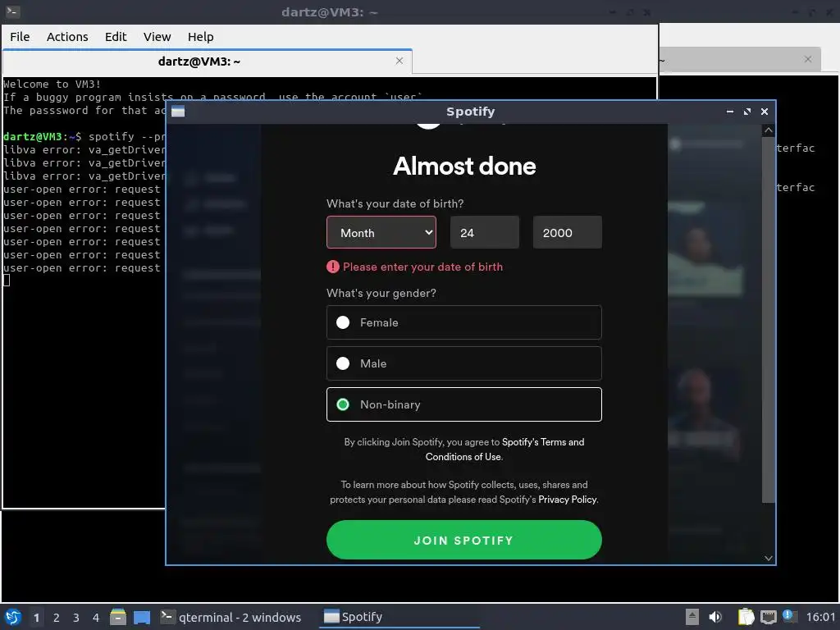Switch to workspace 1
840x630 pixels.
coord(36,618)
